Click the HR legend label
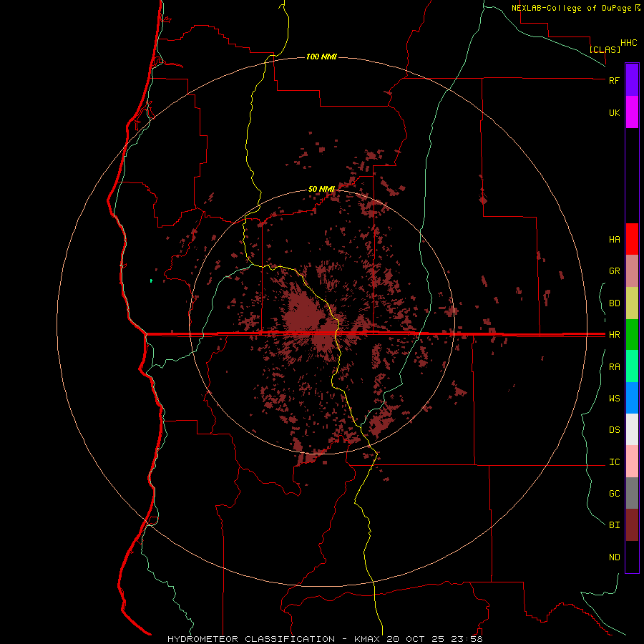The image size is (644, 644). (614, 335)
